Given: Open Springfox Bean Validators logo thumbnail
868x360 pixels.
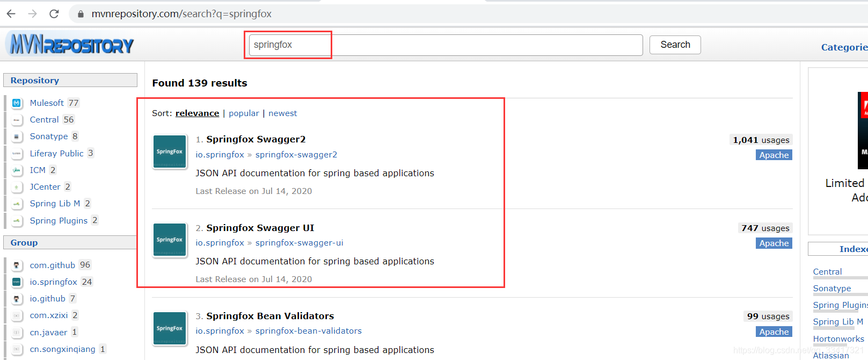Looking at the screenshot, I should pyautogui.click(x=170, y=328).
